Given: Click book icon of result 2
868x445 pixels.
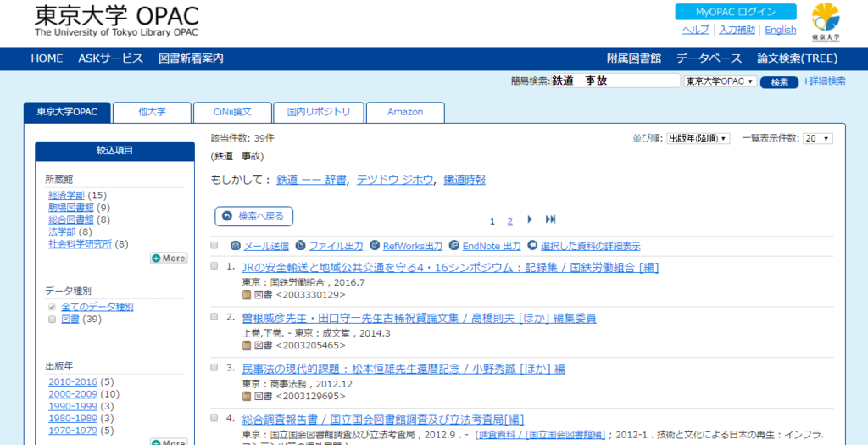Looking at the screenshot, I should coord(247,346).
